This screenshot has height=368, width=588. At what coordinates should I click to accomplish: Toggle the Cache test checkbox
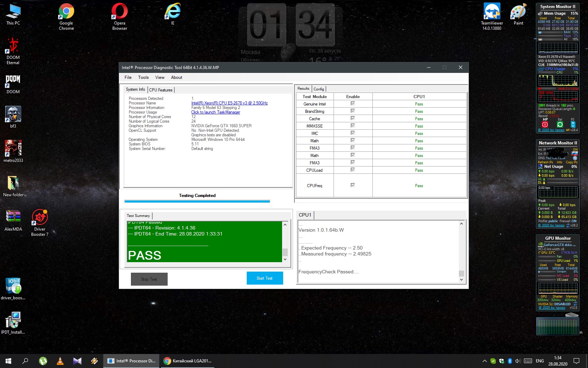tap(353, 118)
